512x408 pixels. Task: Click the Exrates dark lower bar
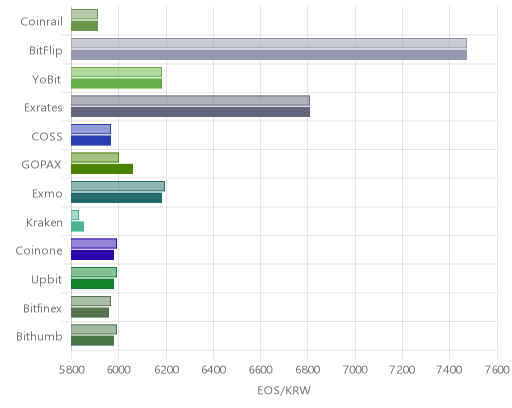coord(190,112)
